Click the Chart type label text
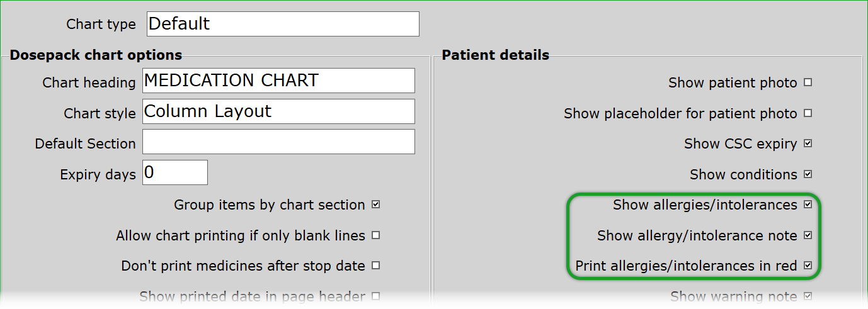The image size is (868, 309). (x=101, y=25)
